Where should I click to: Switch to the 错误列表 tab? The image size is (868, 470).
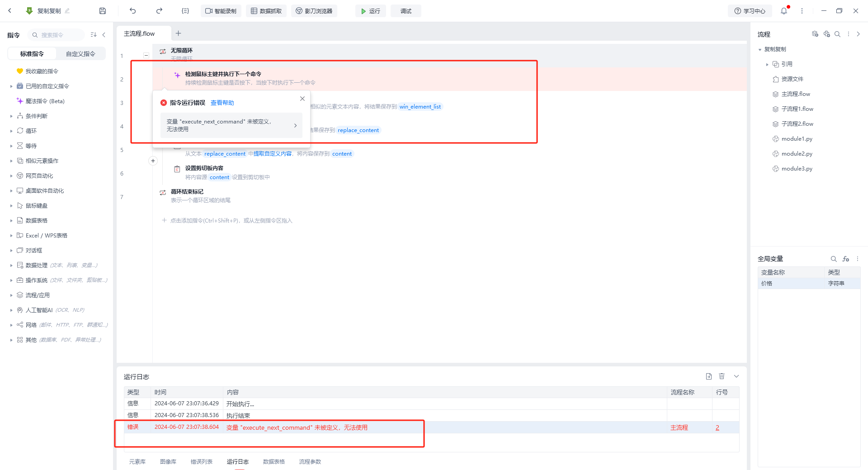coord(201,461)
